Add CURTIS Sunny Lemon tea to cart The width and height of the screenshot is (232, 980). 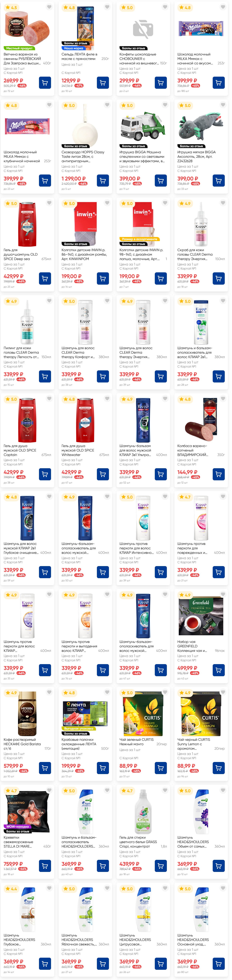(x=218, y=768)
